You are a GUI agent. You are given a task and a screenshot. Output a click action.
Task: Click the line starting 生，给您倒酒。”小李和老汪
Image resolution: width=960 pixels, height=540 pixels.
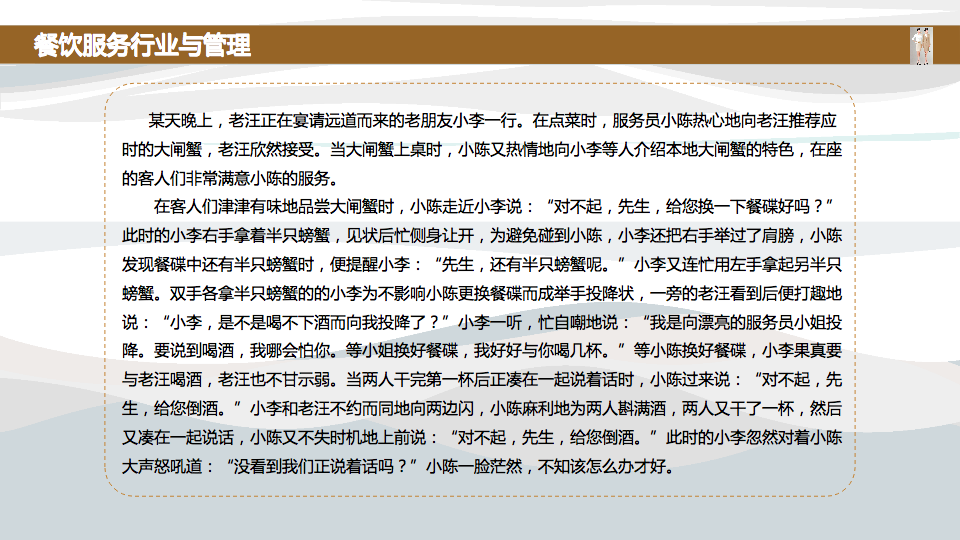point(482,408)
